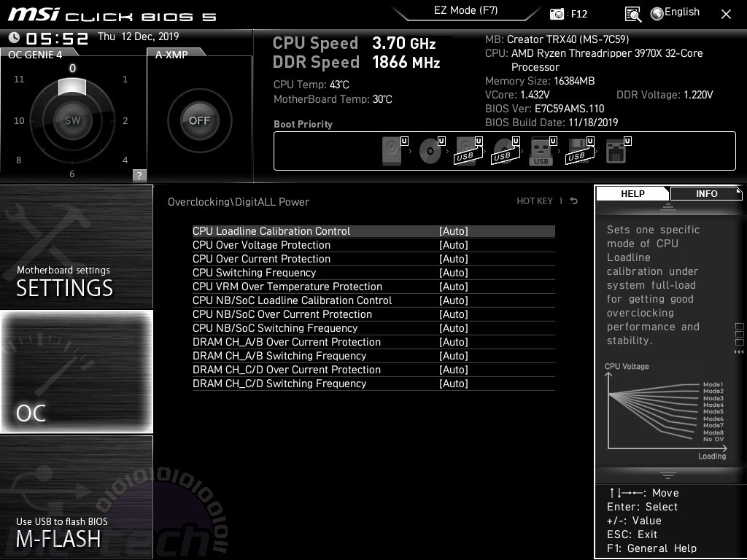Click the question mark help icon
The width and height of the screenshot is (747, 560).
click(139, 175)
